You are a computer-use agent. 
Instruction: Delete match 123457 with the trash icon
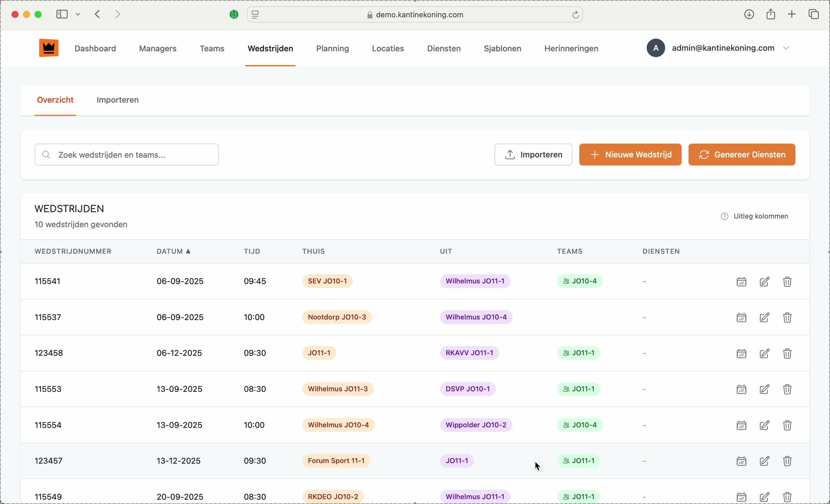coord(787,461)
